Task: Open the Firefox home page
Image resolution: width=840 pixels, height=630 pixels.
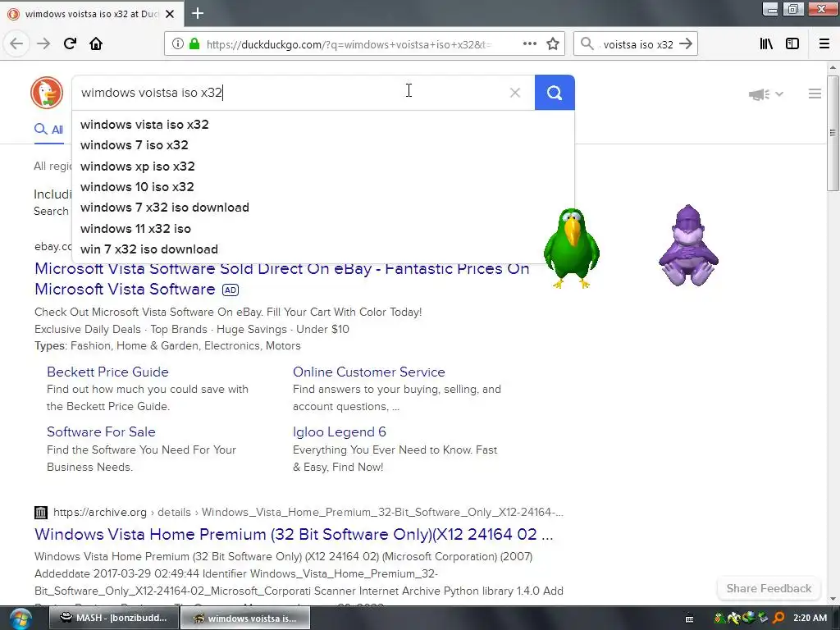Action: (96, 44)
